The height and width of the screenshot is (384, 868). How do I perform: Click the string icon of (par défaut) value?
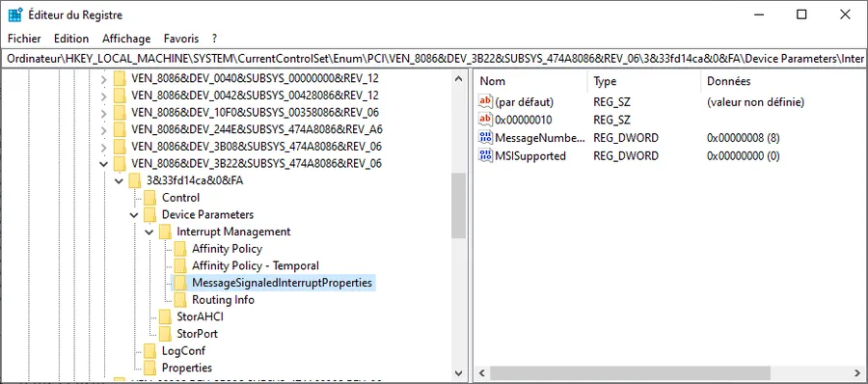[x=485, y=102]
